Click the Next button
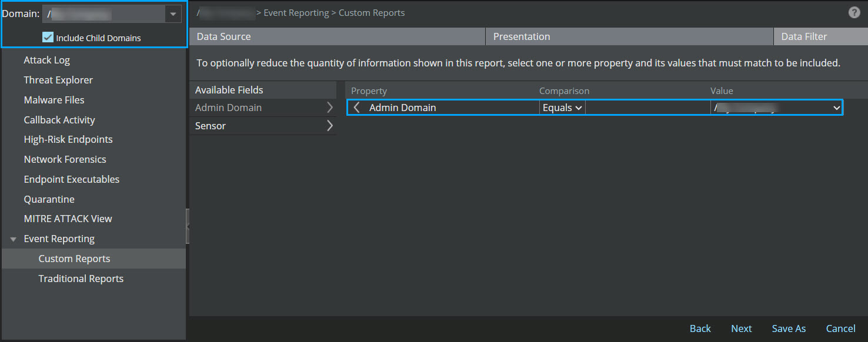This screenshot has width=868, height=342. 742,328
